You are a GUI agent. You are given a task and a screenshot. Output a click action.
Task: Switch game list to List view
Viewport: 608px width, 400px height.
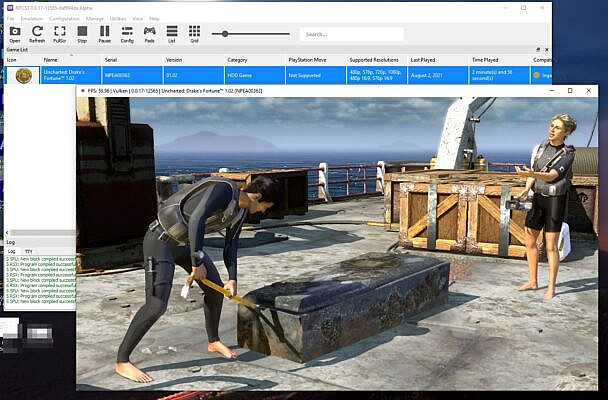172,34
